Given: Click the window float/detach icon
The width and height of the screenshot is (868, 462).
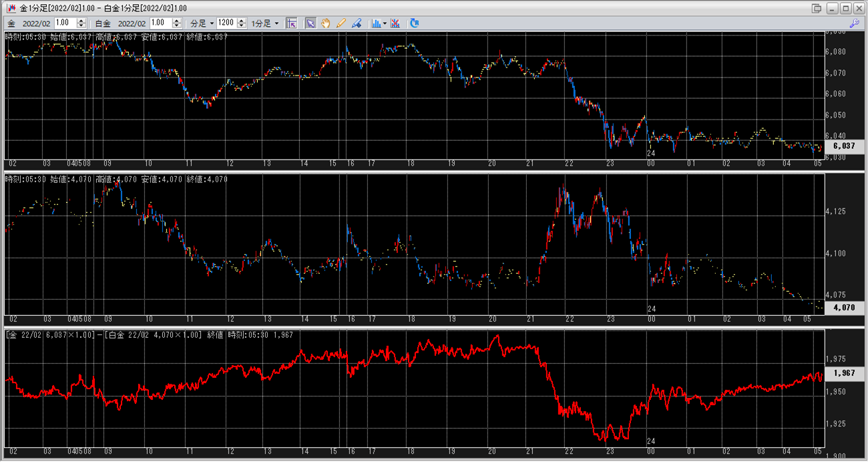Looking at the screenshot, I should point(816,8).
